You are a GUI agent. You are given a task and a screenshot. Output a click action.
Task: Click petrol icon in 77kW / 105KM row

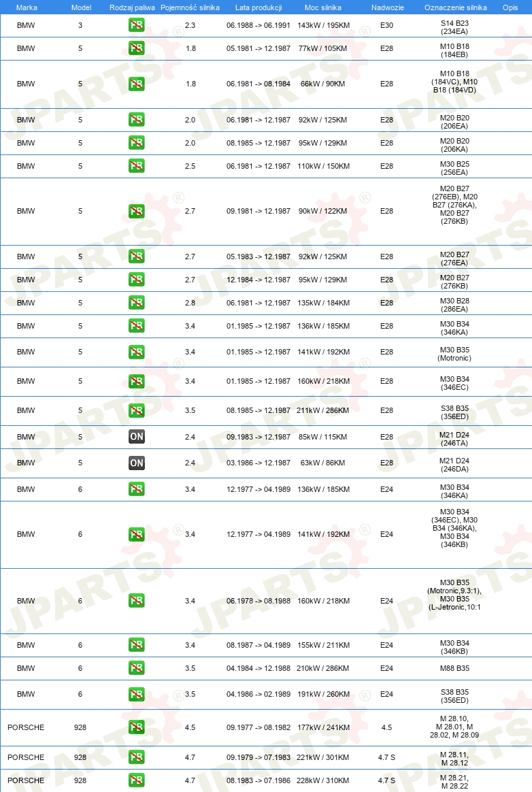(x=137, y=48)
